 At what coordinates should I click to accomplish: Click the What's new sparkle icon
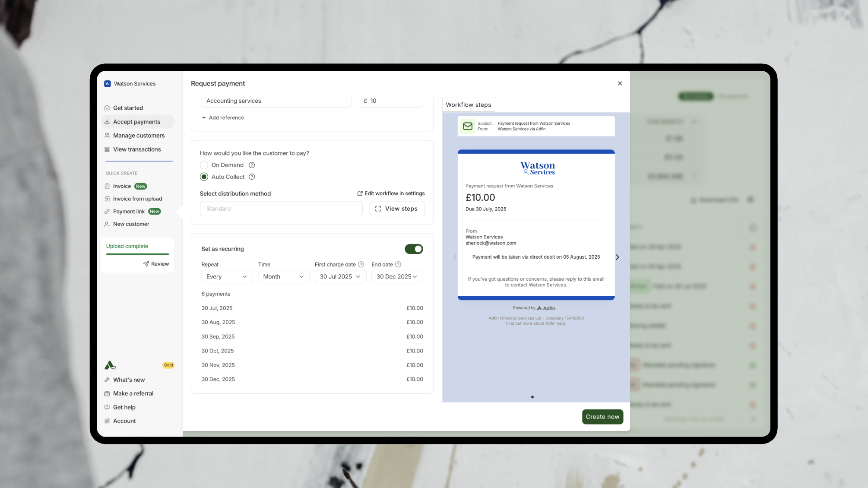pyautogui.click(x=107, y=380)
